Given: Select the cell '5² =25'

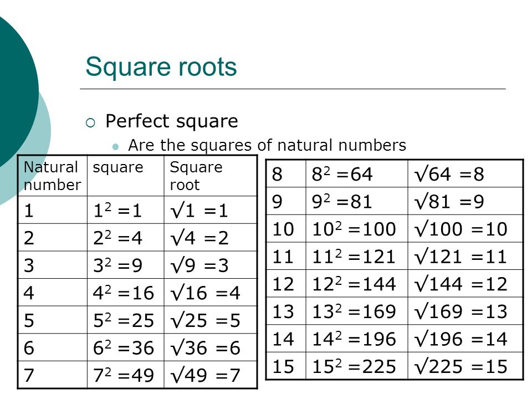Looking at the screenshot, I should 126,320.
